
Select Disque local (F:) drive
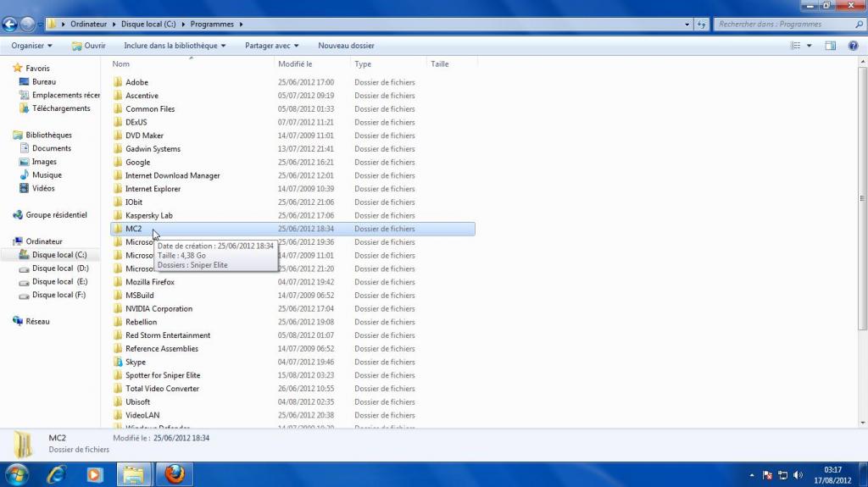(x=59, y=295)
